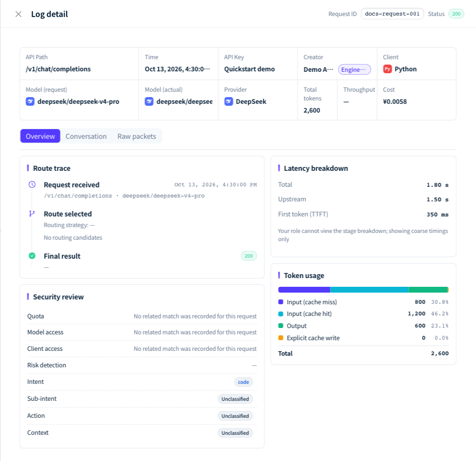The height and width of the screenshot is (461, 476).
Task: Click the docs-request-001 Request ID field
Action: pos(392,14)
